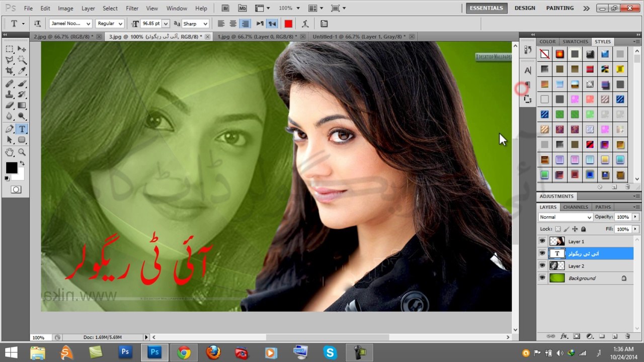Toggle lock image pixels brush icon
This screenshot has height=362, width=644.
[x=567, y=229]
